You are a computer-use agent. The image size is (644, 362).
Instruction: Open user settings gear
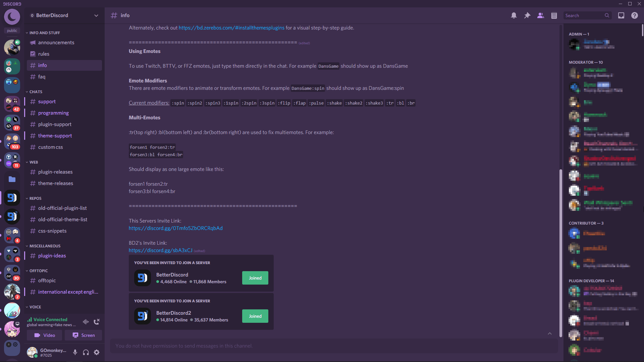(97, 352)
